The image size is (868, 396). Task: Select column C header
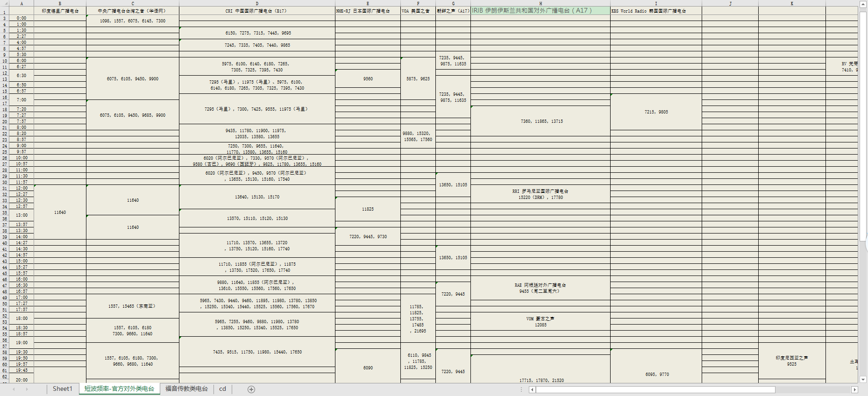pos(133,3)
